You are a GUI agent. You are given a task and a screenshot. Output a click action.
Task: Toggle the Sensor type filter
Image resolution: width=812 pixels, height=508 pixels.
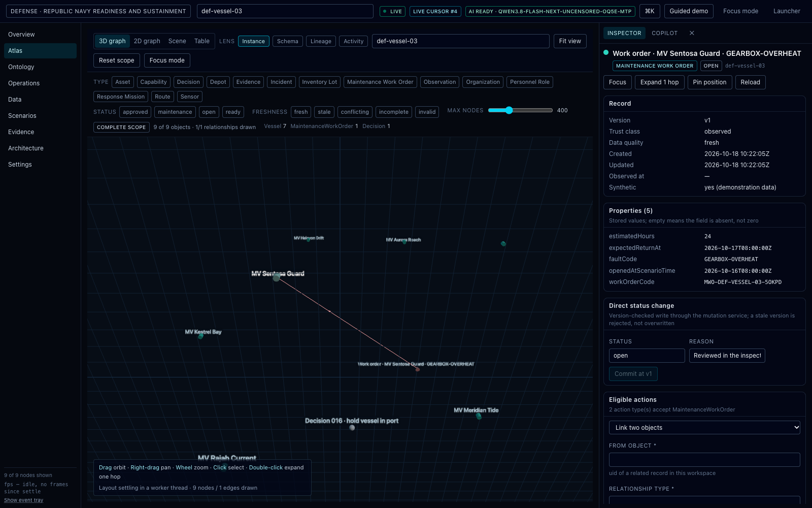pos(190,97)
